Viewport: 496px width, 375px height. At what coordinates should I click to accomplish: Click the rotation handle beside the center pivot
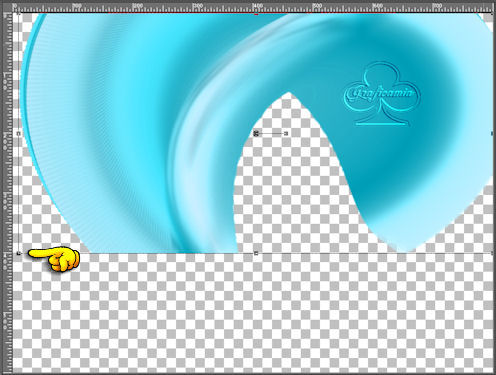click(286, 134)
